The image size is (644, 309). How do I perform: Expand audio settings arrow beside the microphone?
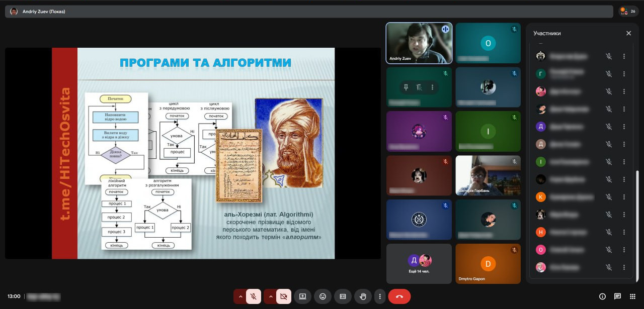pos(240,296)
